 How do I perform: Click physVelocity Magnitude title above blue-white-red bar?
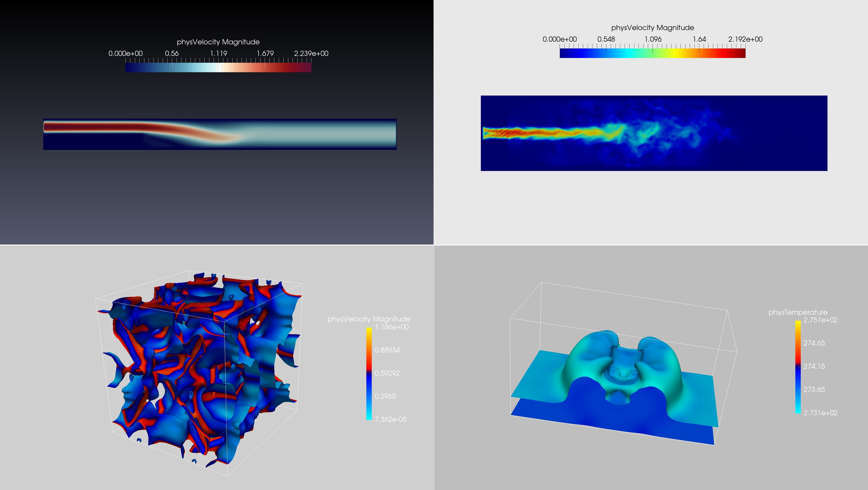218,42
